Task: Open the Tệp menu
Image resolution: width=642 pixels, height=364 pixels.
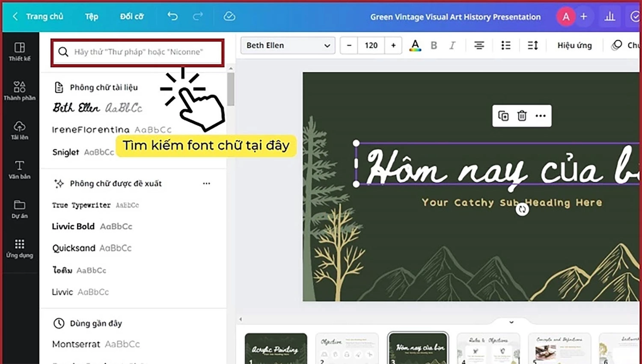Action: 91,16
